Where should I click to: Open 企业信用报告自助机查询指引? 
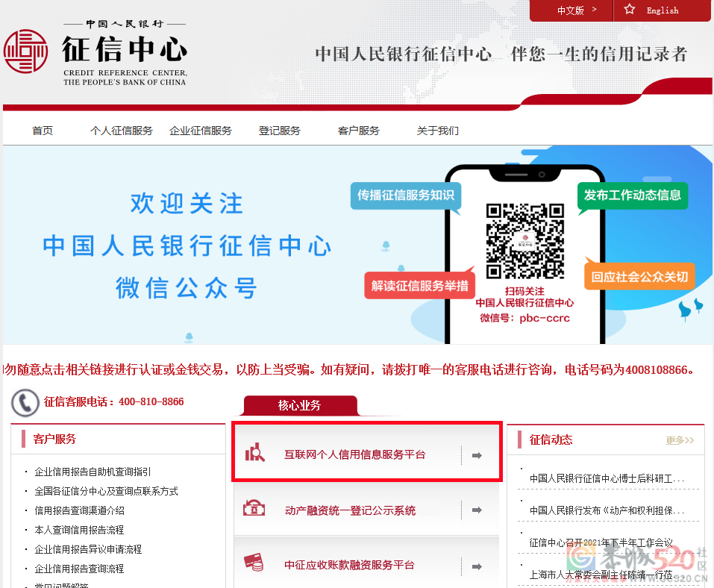93,472
